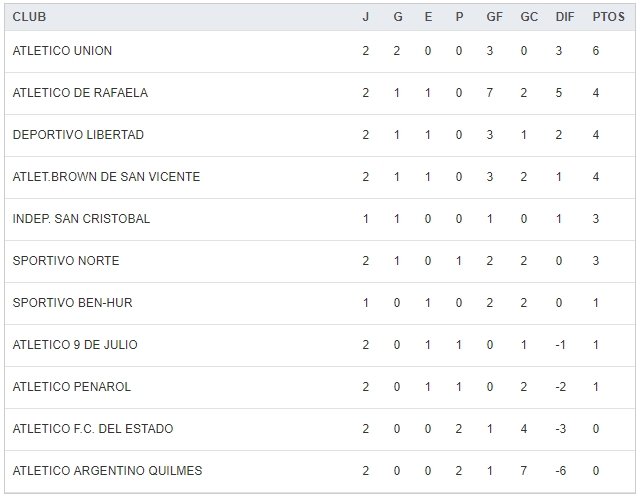The image size is (640, 498).
Task: Click the G column header
Action: point(397,17)
